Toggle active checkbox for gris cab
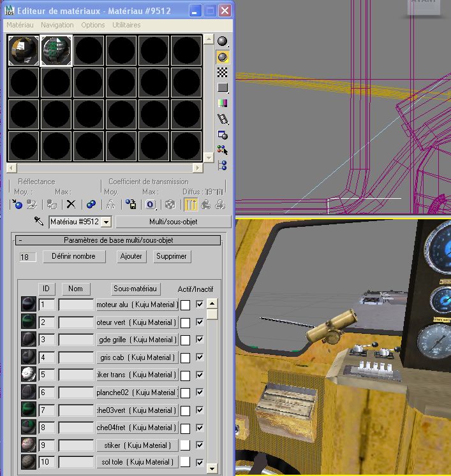This screenshot has height=476, width=451. [x=200, y=357]
